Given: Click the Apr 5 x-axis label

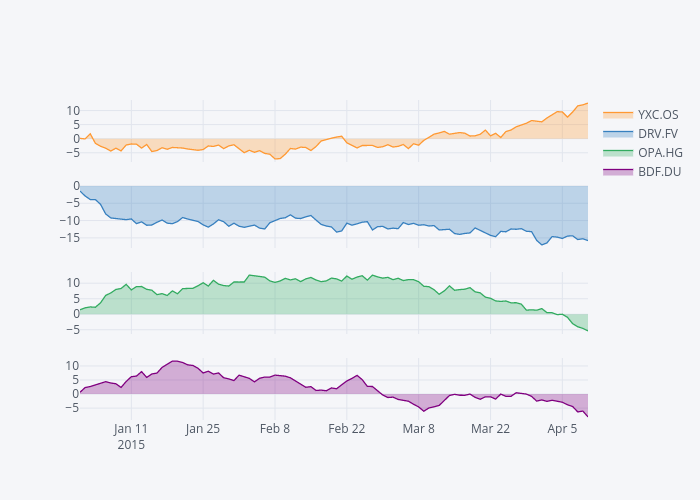Looking at the screenshot, I should coord(562,429).
